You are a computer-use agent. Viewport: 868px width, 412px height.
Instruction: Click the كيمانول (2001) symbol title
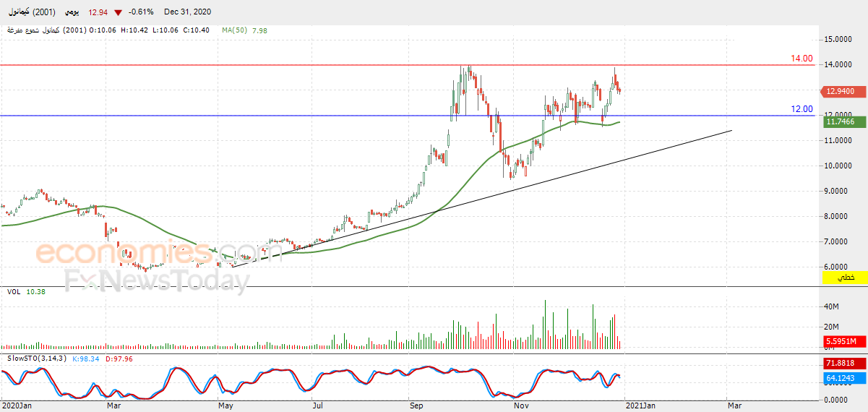click(28, 12)
